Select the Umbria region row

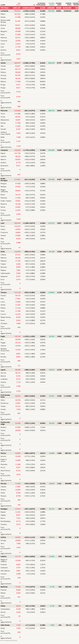[x=39, y=537]
